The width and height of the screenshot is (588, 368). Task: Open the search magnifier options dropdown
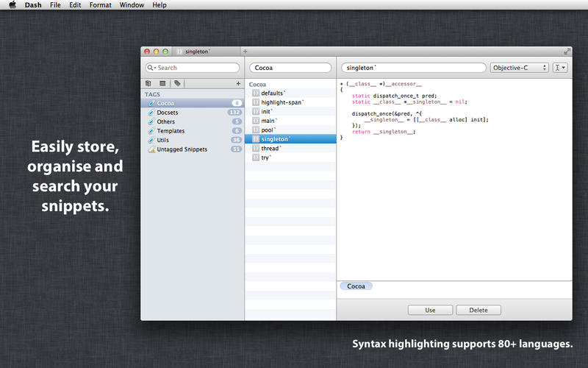click(x=151, y=68)
